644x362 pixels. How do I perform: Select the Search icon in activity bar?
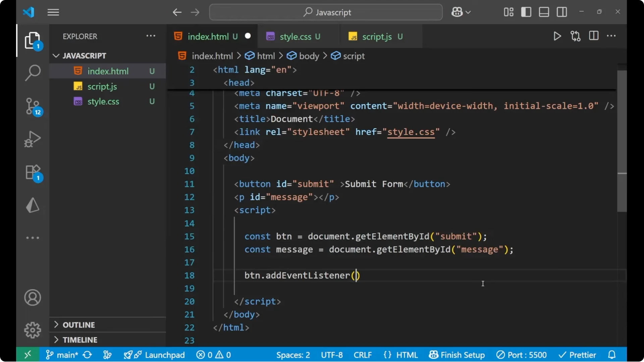(x=33, y=72)
